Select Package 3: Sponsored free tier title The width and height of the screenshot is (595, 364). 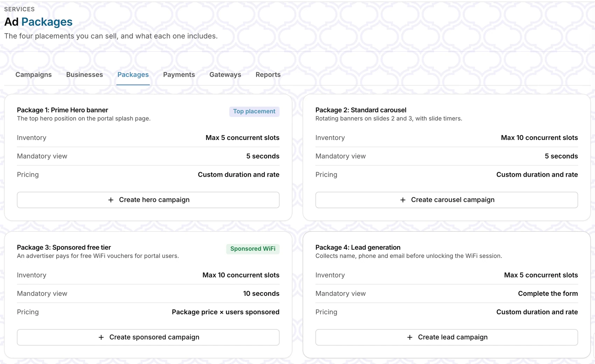tap(64, 247)
